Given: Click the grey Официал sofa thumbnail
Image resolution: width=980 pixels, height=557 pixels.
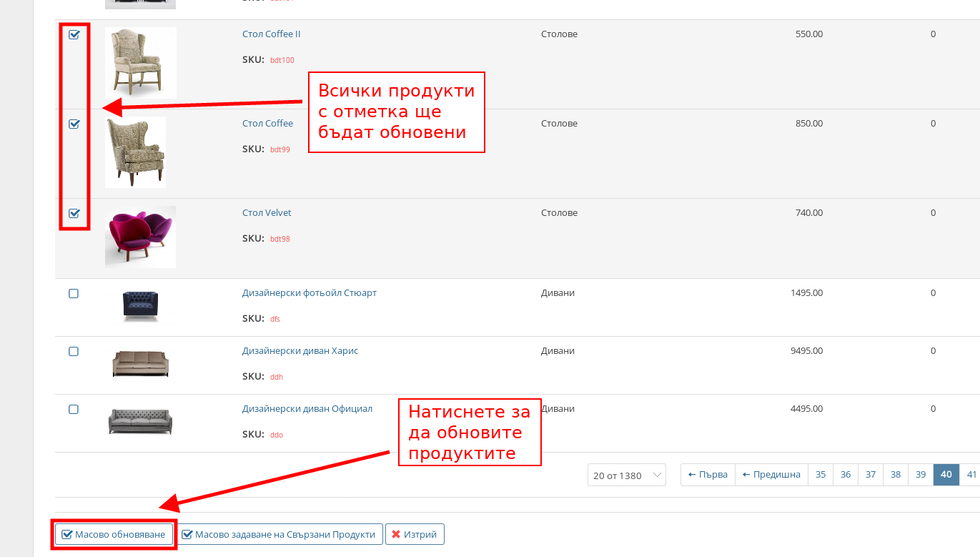Looking at the screenshot, I should (x=140, y=422).
